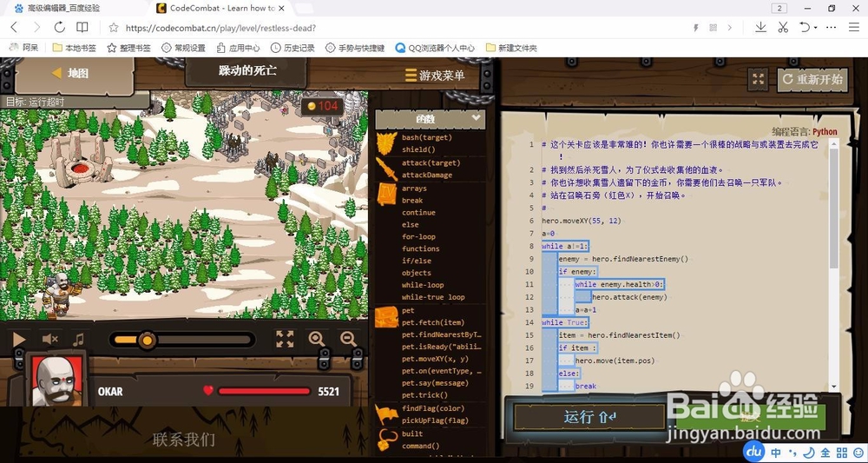Click the flag item icon
Image resolution: width=868 pixels, height=463 pixels.
pos(386,414)
